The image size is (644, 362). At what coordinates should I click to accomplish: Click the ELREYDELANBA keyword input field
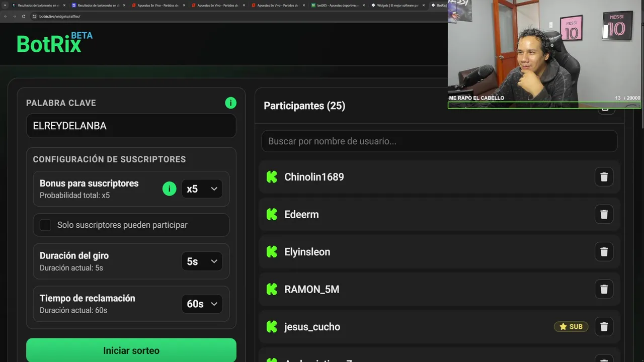pos(131,126)
